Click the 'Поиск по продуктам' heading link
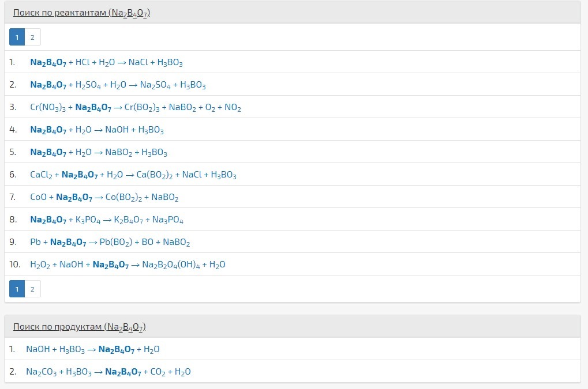This screenshot has height=389, width=588. click(x=80, y=327)
